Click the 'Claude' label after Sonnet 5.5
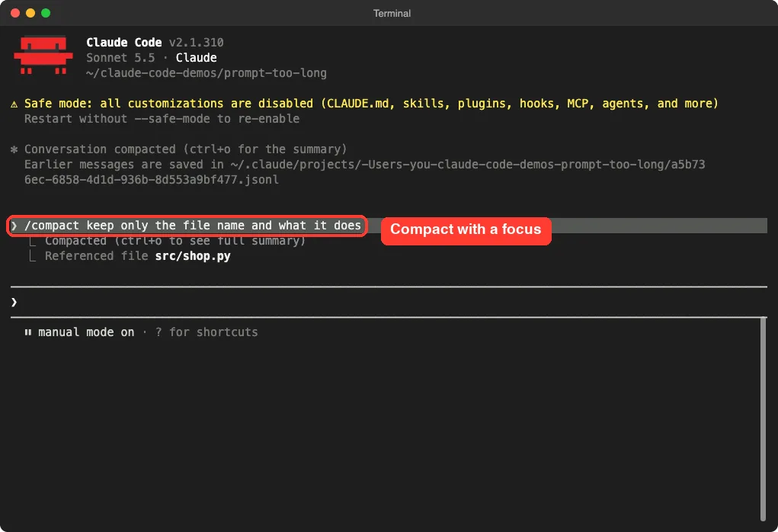This screenshot has width=778, height=532. coord(197,58)
